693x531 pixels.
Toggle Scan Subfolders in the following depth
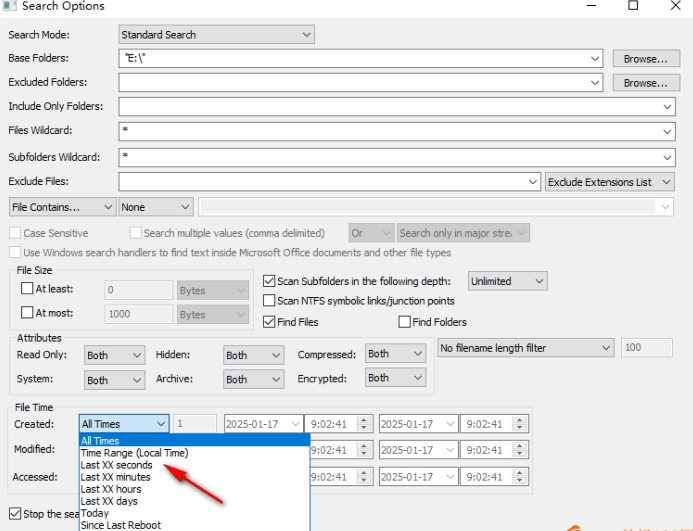tap(269, 282)
